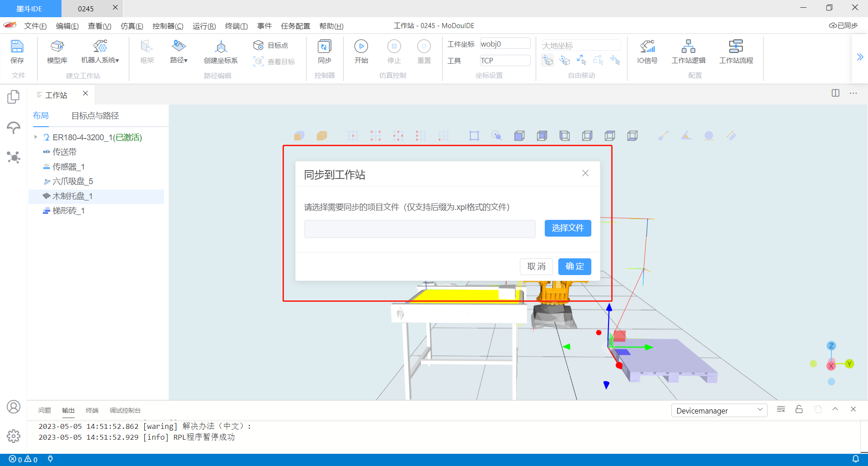Open the 仿真(E) menu
This screenshot has width=868, height=466.
click(132, 26)
